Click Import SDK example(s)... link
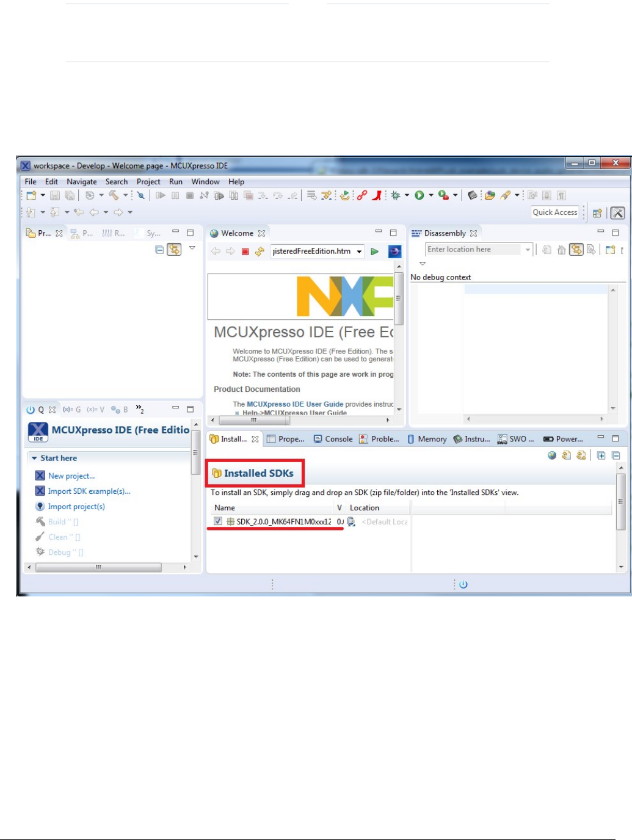Image resolution: width=632 pixels, height=840 pixels. (89, 491)
